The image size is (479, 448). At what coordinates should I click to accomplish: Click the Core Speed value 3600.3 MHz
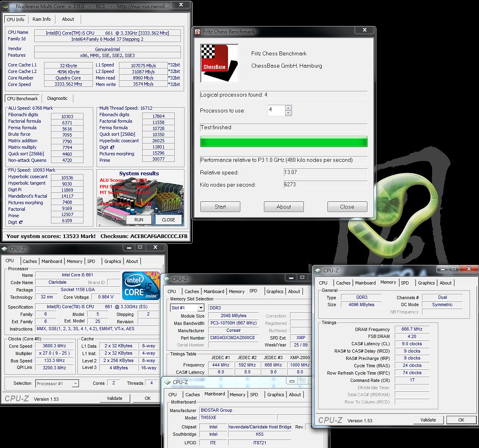pyautogui.click(x=55, y=346)
